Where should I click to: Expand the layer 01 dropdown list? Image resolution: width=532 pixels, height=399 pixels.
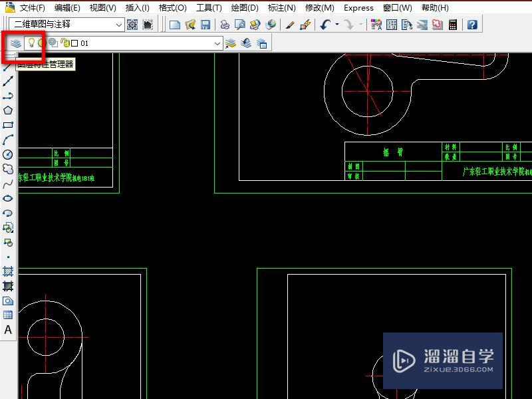[217, 43]
